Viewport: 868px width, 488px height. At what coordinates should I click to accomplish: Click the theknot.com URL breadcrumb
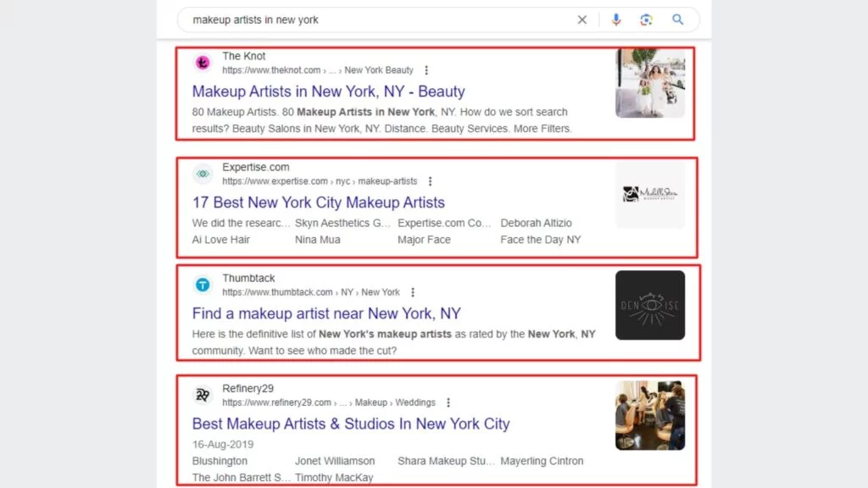click(x=318, y=70)
